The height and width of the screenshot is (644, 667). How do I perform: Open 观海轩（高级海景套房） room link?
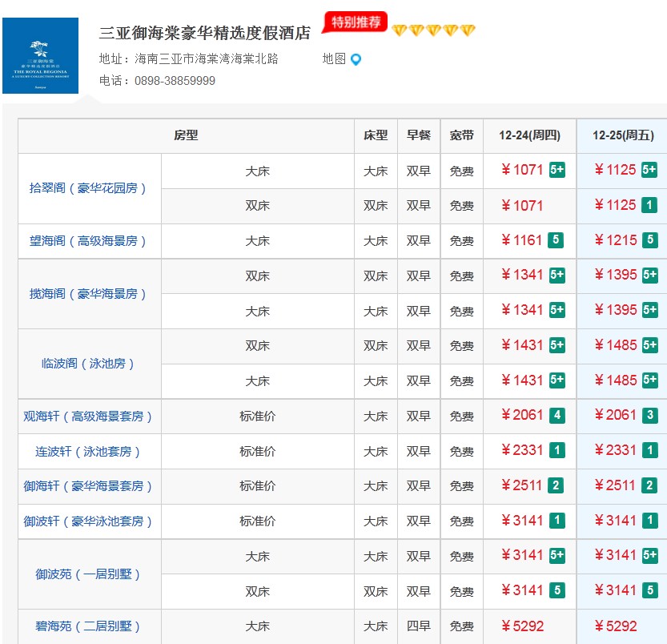click(x=89, y=416)
